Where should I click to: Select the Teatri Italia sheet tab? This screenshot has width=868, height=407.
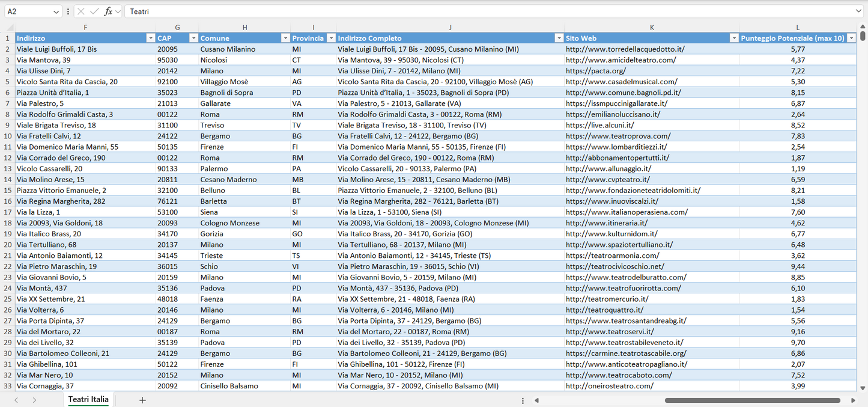pyautogui.click(x=88, y=399)
